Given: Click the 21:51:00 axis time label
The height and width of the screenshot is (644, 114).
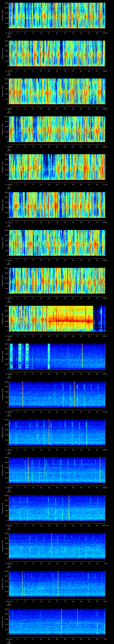Looking at the screenshot, I should 9,223.
